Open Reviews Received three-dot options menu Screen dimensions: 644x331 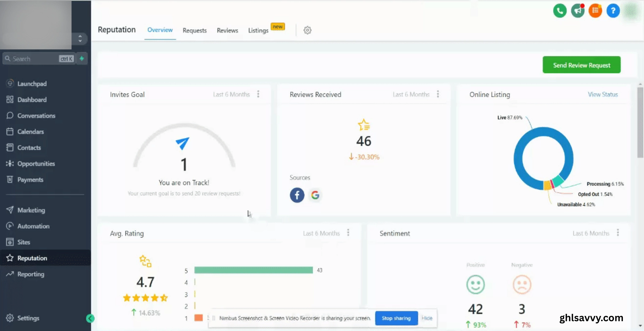pos(438,94)
